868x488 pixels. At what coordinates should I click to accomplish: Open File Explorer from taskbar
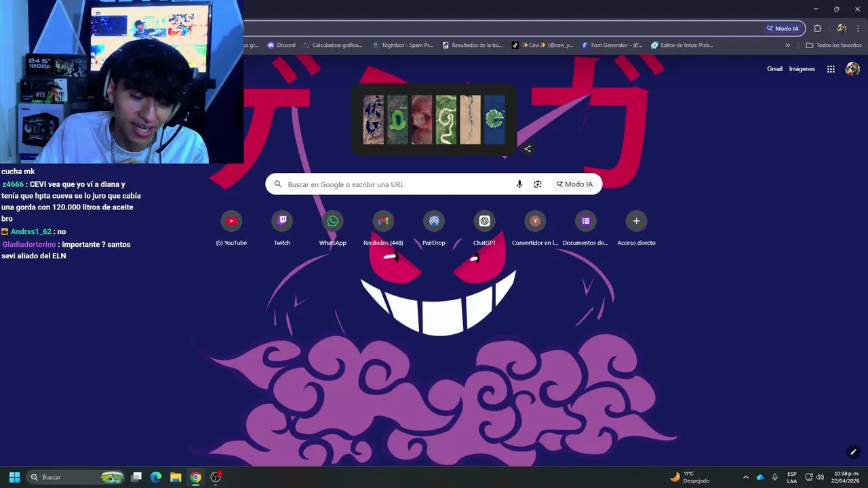tap(176, 477)
